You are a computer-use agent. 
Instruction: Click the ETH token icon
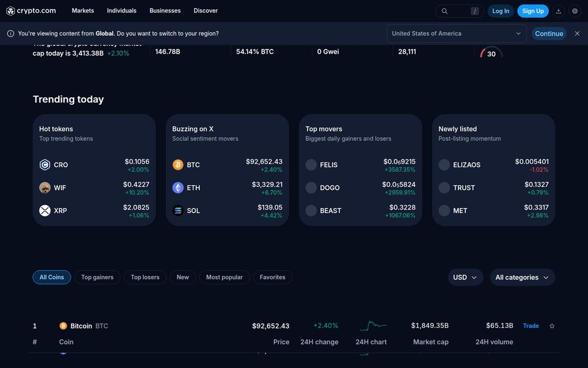tap(178, 188)
